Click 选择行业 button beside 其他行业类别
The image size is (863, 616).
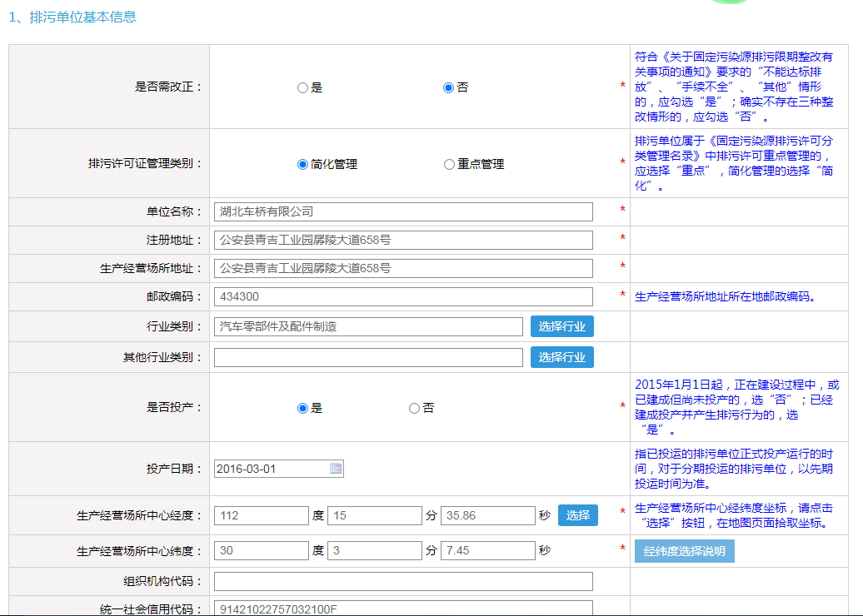click(x=561, y=357)
